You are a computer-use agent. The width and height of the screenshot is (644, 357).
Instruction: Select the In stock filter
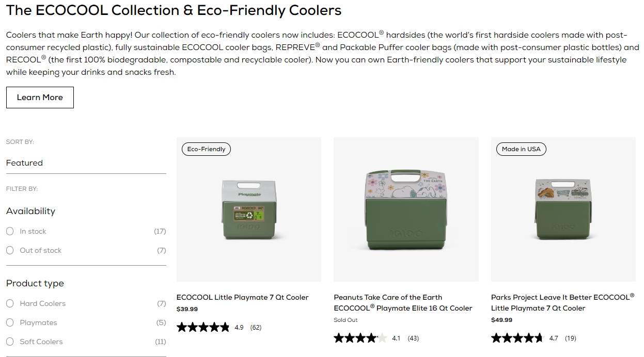pyautogui.click(x=10, y=231)
